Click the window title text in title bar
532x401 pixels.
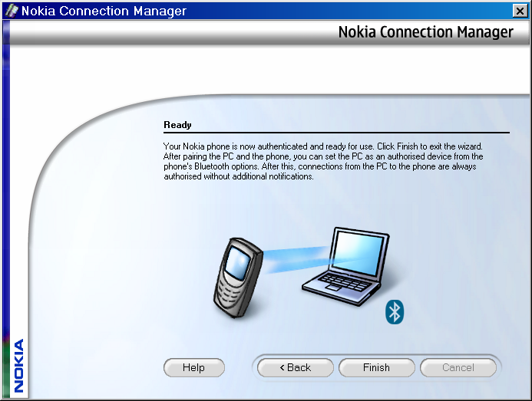[x=104, y=11]
